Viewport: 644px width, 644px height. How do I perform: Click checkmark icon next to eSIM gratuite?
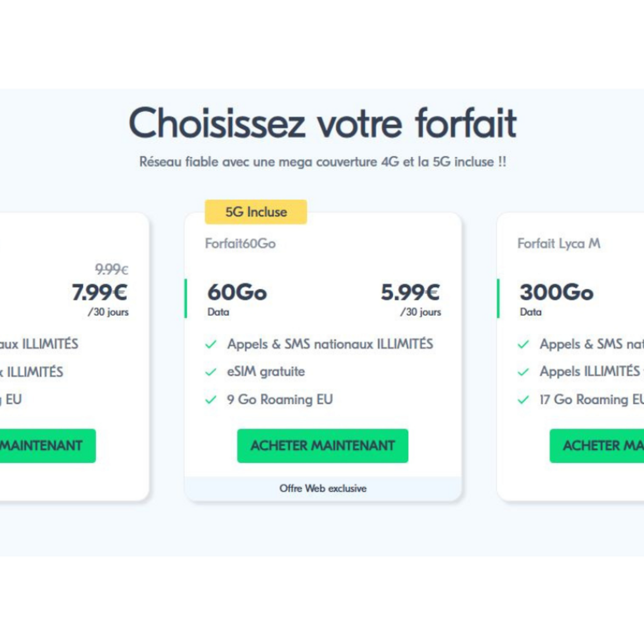(x=211, y=372)
